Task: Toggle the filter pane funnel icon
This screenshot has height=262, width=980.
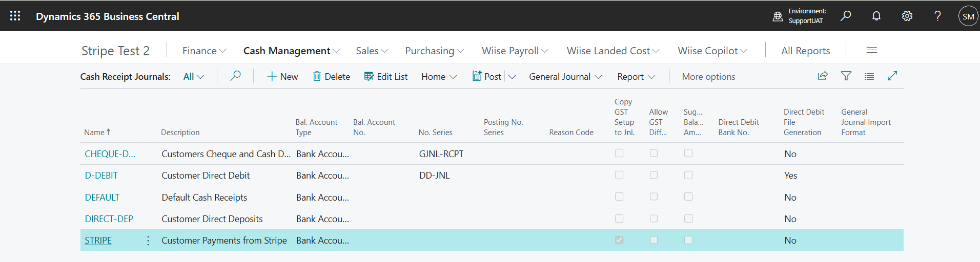Action: (846, 76)
